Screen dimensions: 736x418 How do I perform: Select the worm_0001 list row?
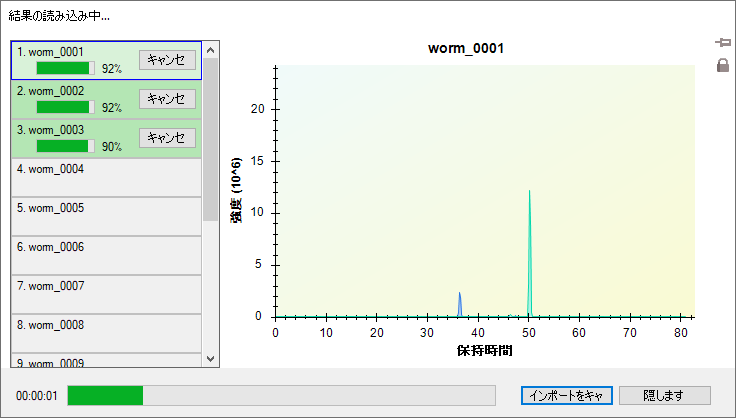click(x=107, y=60)
